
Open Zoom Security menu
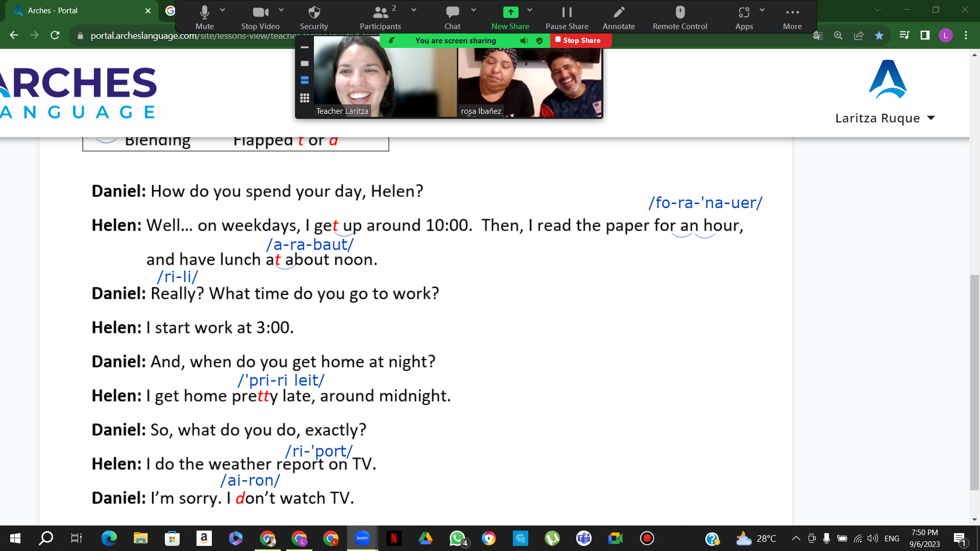coord(314,17)
